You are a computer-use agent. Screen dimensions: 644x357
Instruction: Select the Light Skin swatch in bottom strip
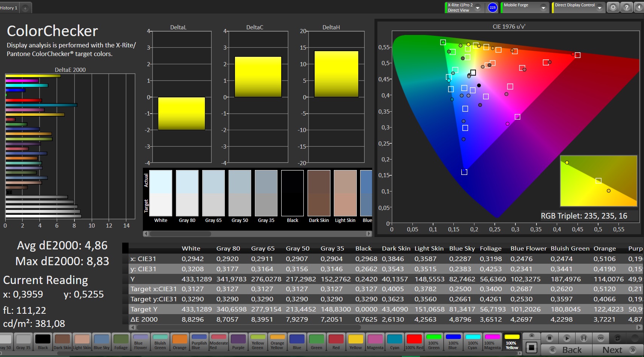[82, 342]
